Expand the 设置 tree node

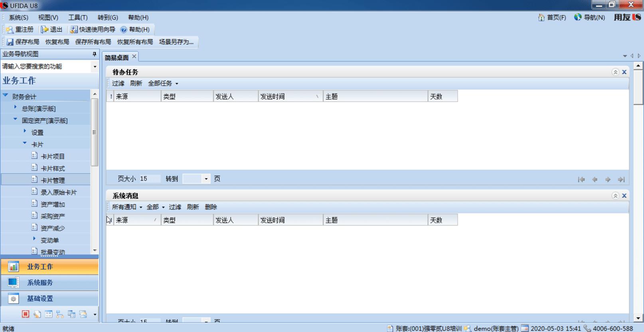point(25,131)
